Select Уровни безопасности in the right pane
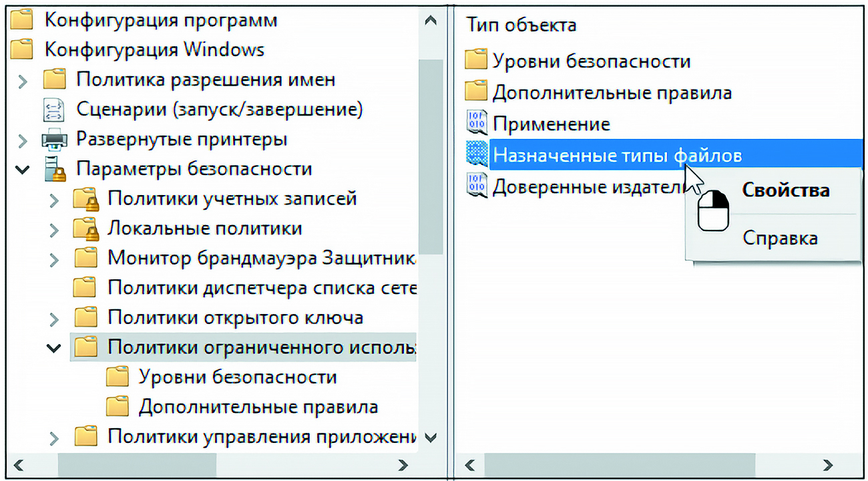868x481 pixels. 591,61
